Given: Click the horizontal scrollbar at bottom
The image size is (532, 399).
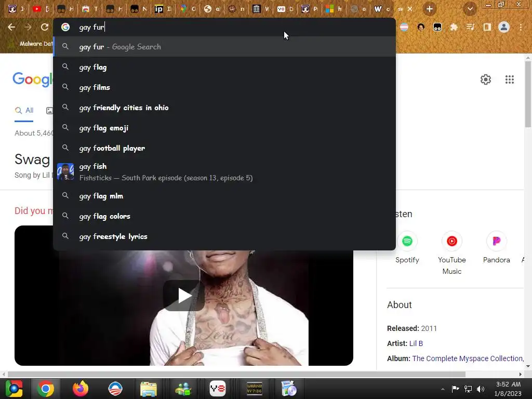Looking at the screenshot, I should (236, 374).
